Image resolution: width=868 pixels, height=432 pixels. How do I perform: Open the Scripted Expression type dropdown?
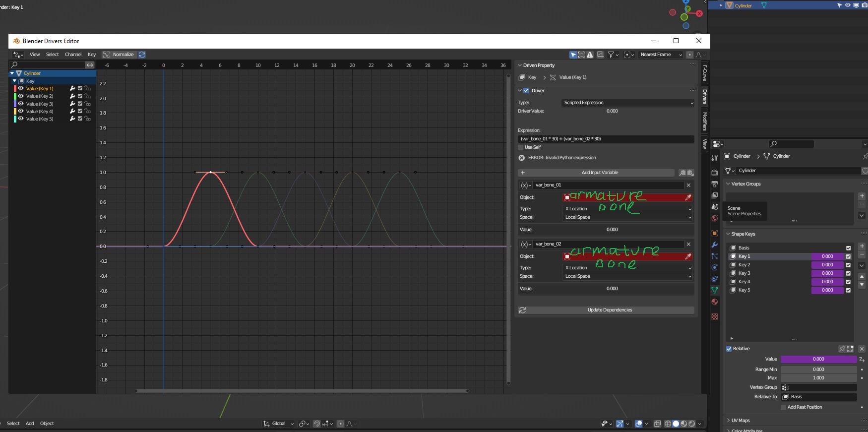(x=628, y=103)
